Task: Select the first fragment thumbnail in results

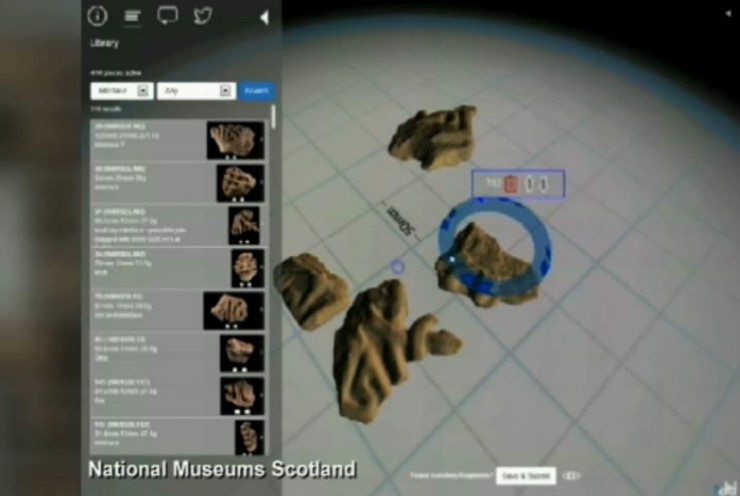Action: pyautogui.click(x=235, y=140)
